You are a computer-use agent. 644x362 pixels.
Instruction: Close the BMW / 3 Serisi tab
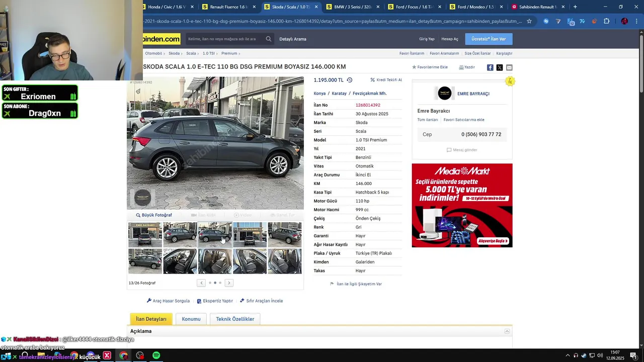378,7
